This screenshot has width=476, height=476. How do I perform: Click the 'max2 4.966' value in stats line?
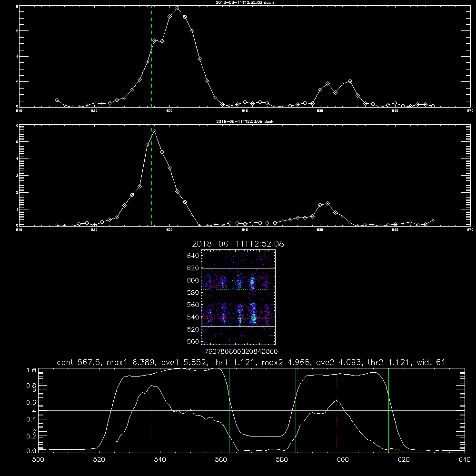(x=286, y=362)
